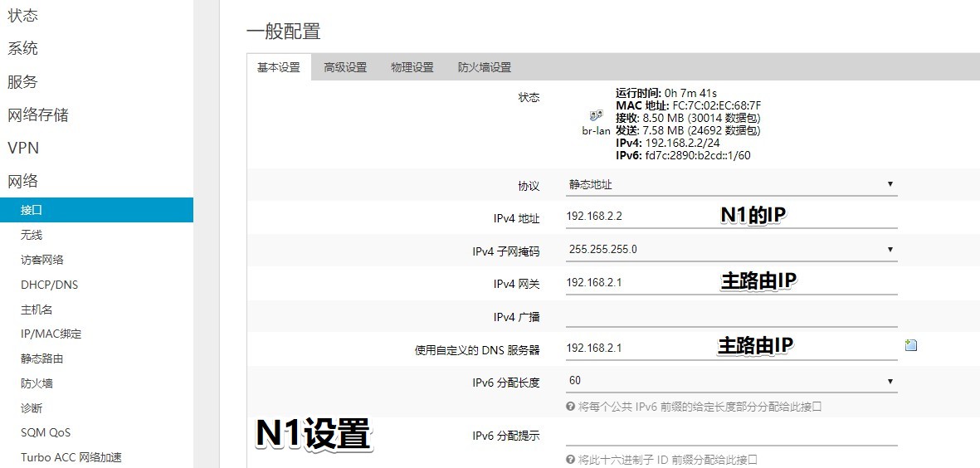Click the 接收 8.50 MB status line
This screenshot has height=468, width=980.
688,118
